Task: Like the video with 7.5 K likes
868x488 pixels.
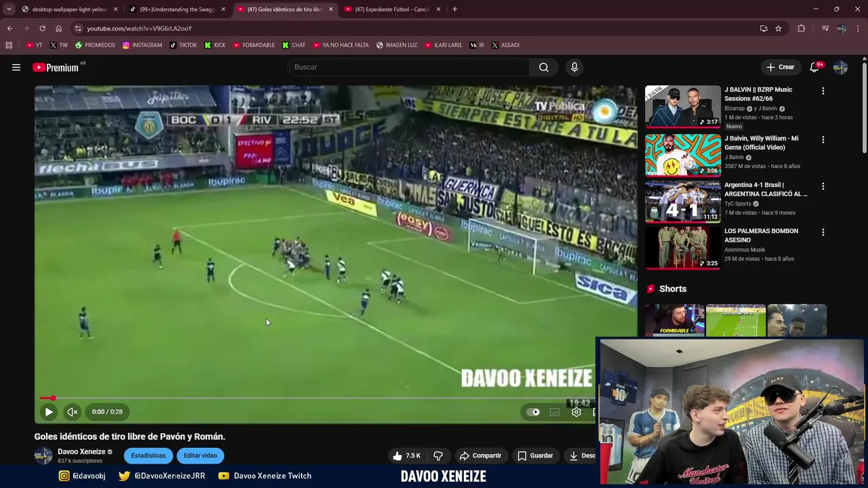Action: point(407,455)
